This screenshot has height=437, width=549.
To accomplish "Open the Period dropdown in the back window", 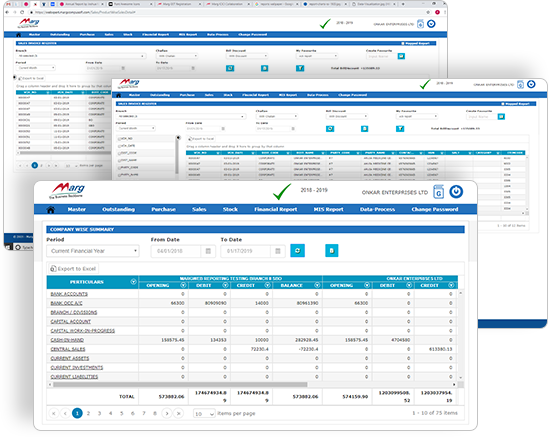I will pyautogui.click(x=36, y=68).
